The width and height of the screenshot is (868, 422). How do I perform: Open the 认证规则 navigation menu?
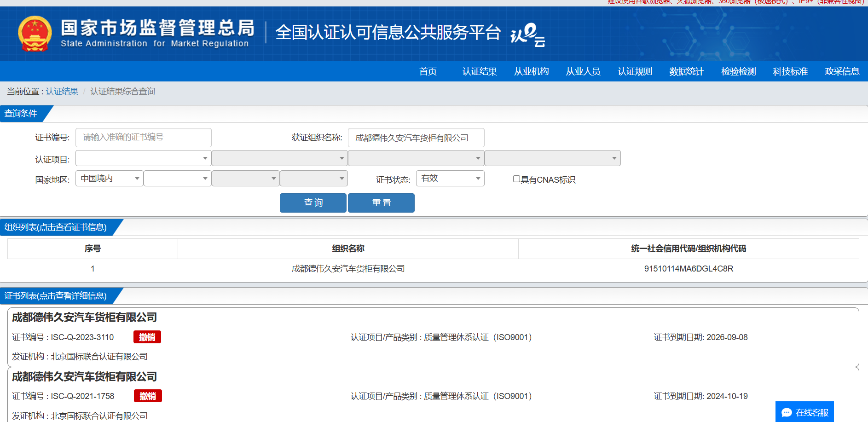coord(635,71)
